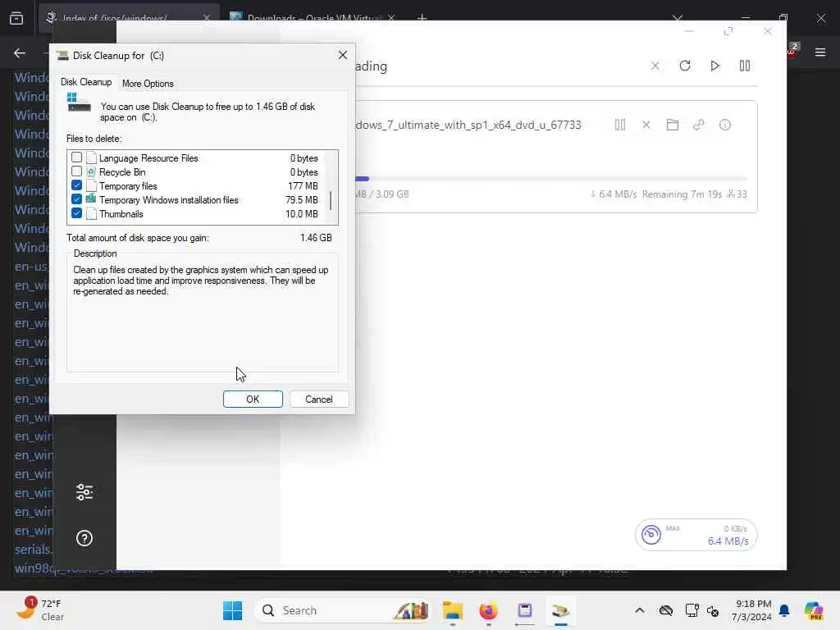Check the Recycle Bin checkbox

(76, 171)
